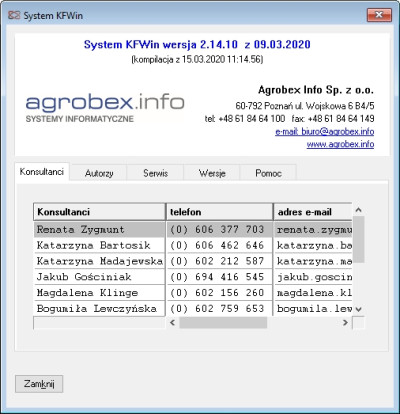Go to the Pomoc tab
The width and height of the screenshot is (400, 414).
pos(268,173)
